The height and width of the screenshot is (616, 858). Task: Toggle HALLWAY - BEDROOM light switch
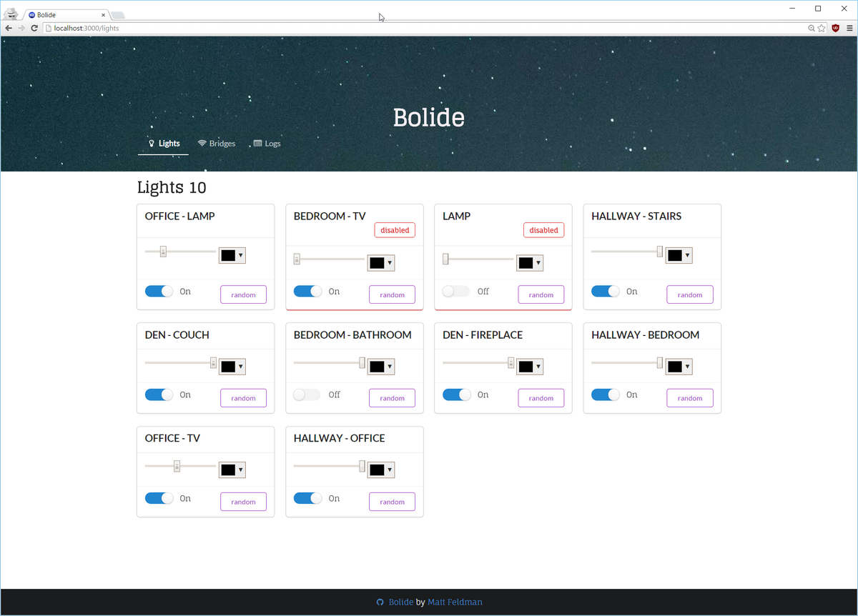tap(606, 394)
